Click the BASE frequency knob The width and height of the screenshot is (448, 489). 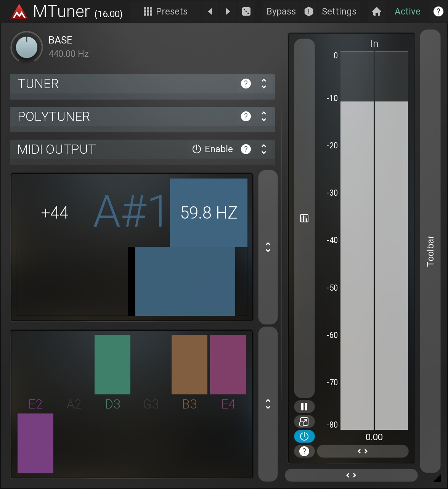pyautogui.click(x=27, y=47)
